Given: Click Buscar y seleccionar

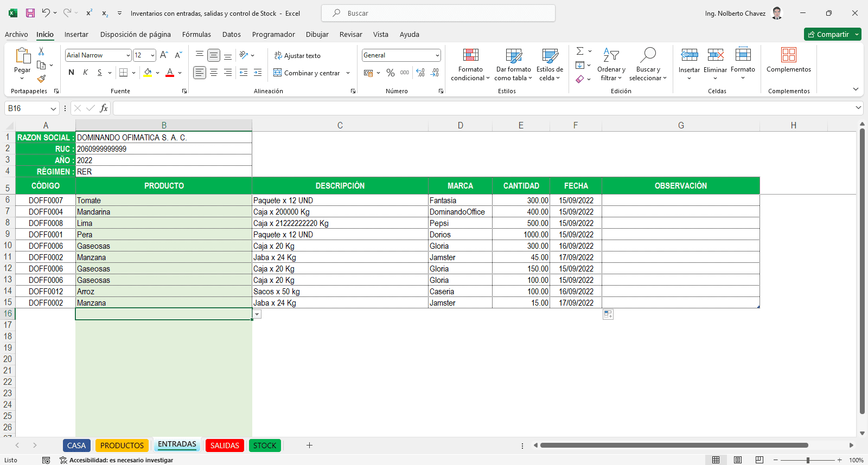Looking at the screenshot, I should tap(648, 64).
